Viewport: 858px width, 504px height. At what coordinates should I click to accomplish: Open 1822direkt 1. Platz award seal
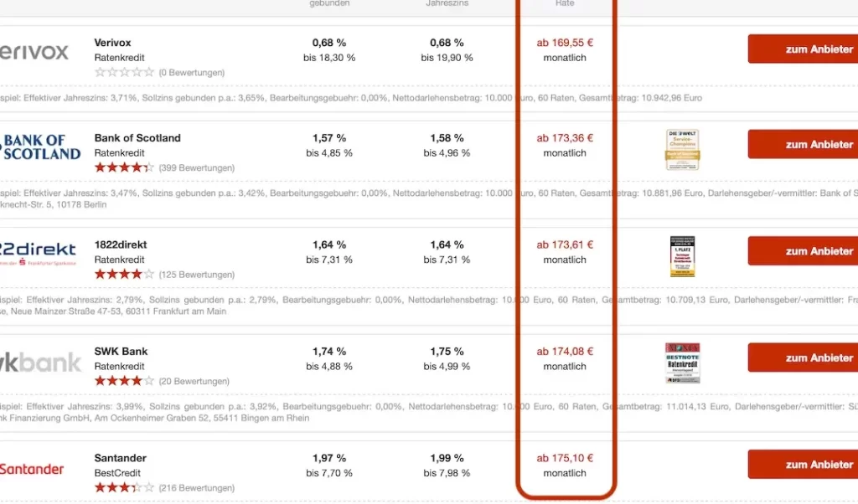tap(682, 256)
